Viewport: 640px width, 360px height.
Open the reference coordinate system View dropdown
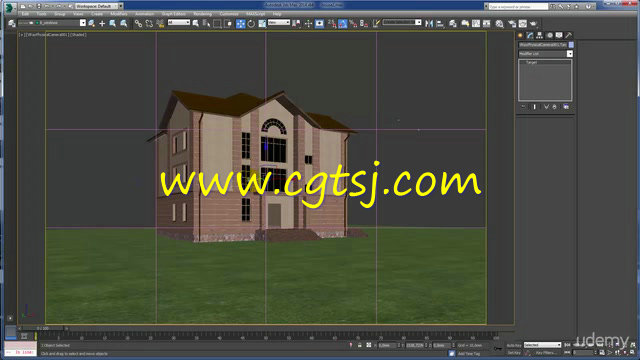pyautogui.click(x=279, y=22)
